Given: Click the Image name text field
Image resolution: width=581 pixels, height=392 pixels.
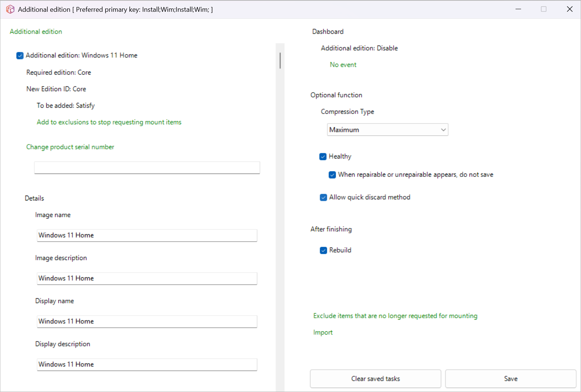Looking at the screenshot, I should pyautogui.click(x=147, y=235).
